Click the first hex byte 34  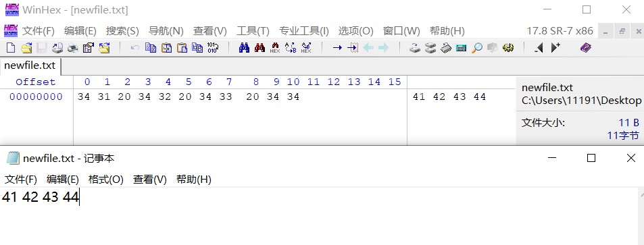83,97
